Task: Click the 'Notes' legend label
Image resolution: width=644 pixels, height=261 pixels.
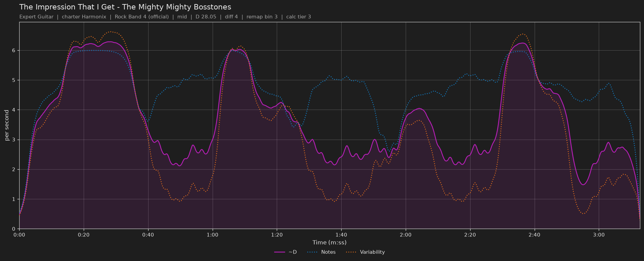Action: (x=328, y=252)
